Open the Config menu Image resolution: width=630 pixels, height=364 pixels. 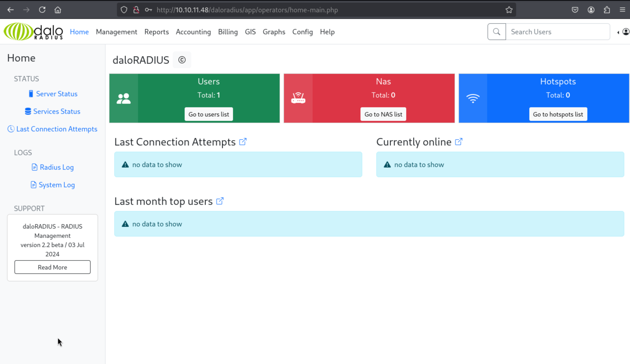pyautogui.click(x=302, y=32)
